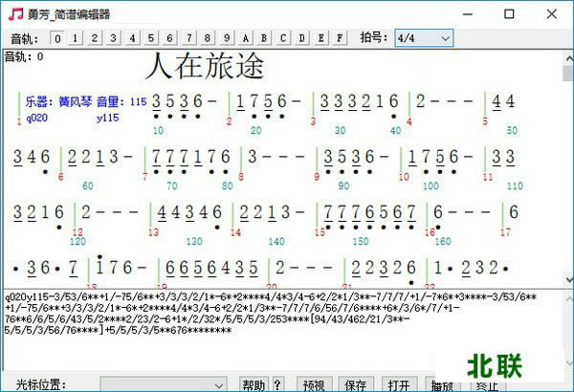Viewport: 574px width, 392px height.
Task: Click the notation code text editor
Action: 284,330
